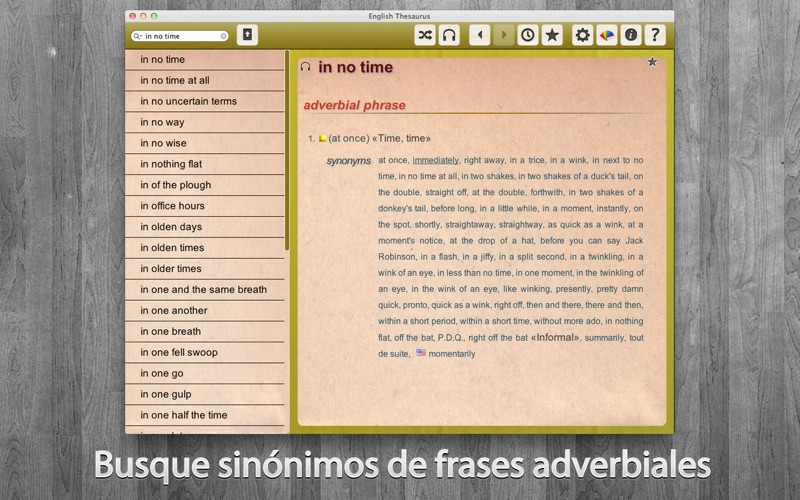Select 'in one fell swoop' list entry

pos(205,353)
